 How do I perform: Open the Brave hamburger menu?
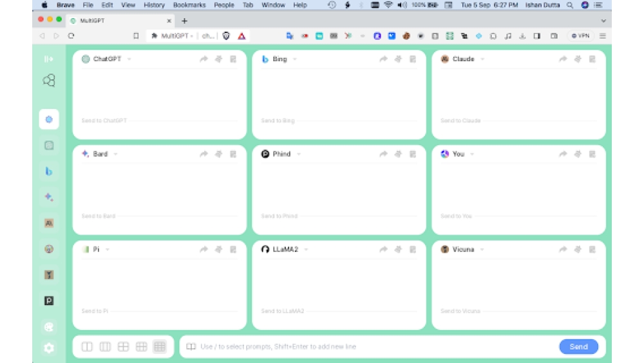tap(603, 36)
